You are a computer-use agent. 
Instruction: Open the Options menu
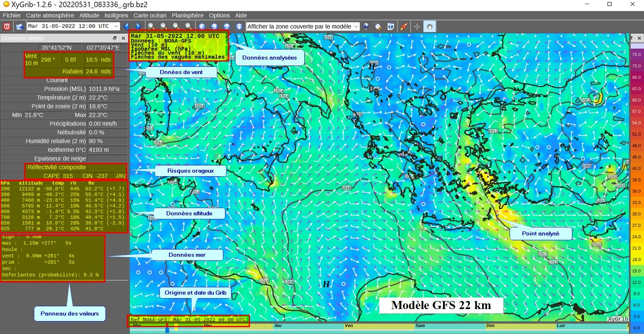click(219, 15)
